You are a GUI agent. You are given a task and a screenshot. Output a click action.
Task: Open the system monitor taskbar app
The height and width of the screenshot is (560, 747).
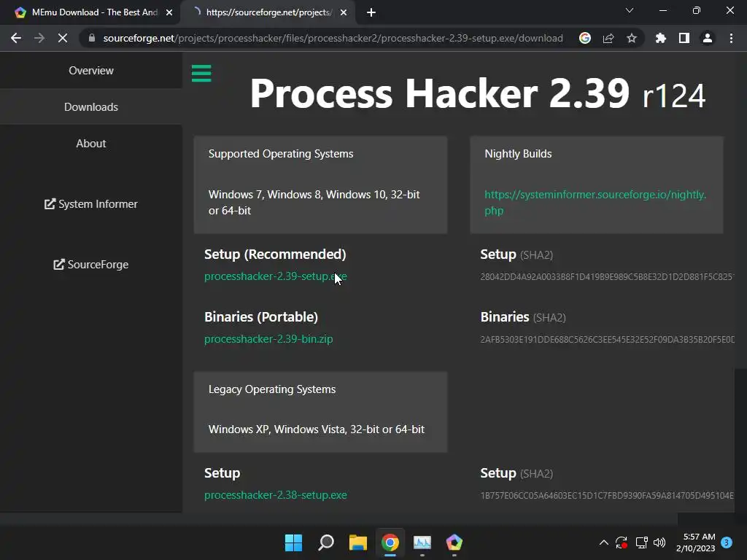(422, 542)
